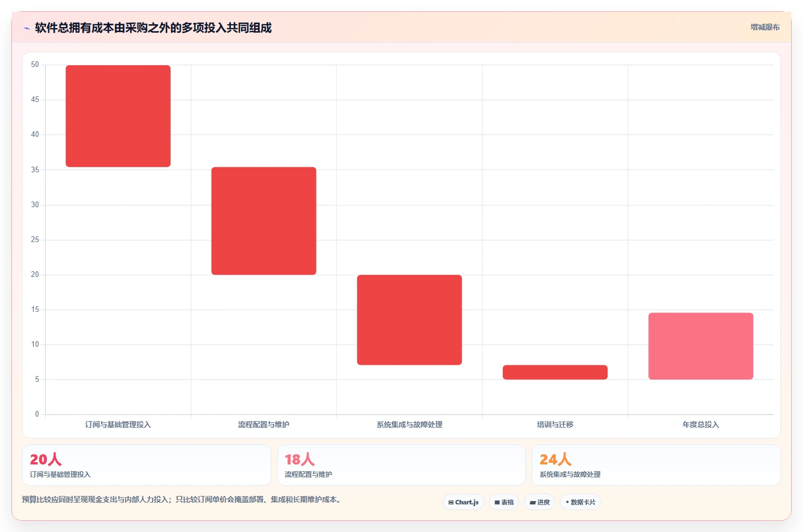The image size is (803, 532).
Task: Click the footnote starting 预算比较应同时呈现
Action: (182, 499)
